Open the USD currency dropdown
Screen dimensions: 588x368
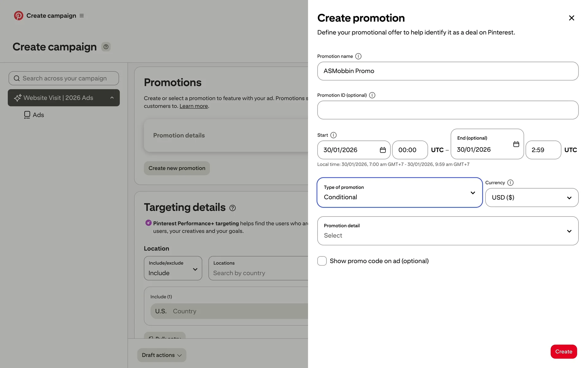(532, 198)
